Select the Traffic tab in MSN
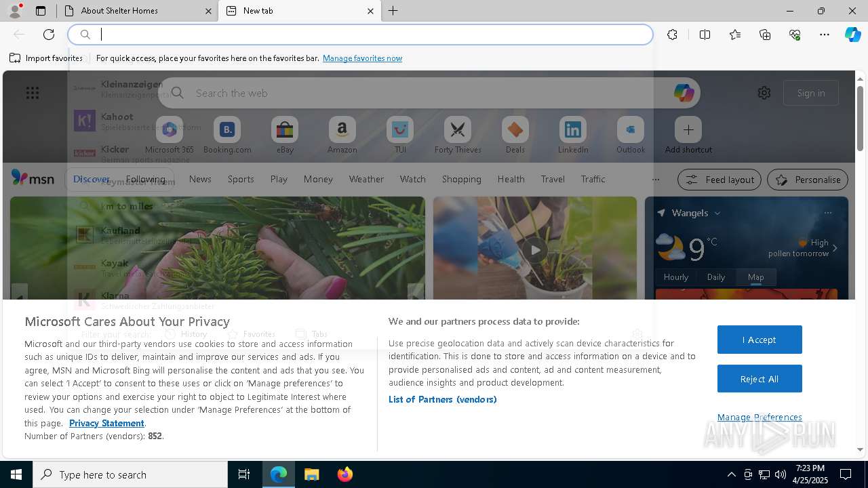The height and width of the screenshot is (488, 868). tap(593, 179)
